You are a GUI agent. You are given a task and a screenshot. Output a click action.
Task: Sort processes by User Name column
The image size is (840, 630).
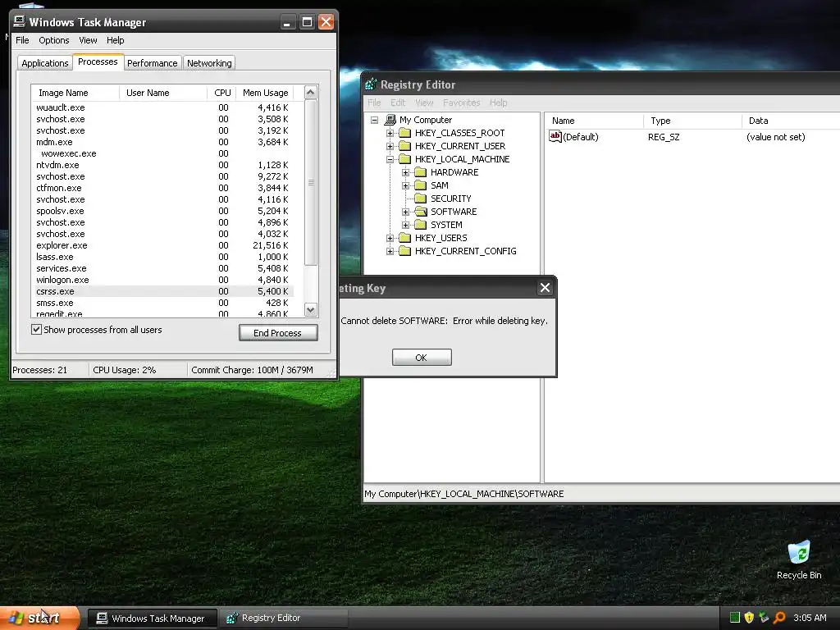pyautogui.click(x=163, y=93)
